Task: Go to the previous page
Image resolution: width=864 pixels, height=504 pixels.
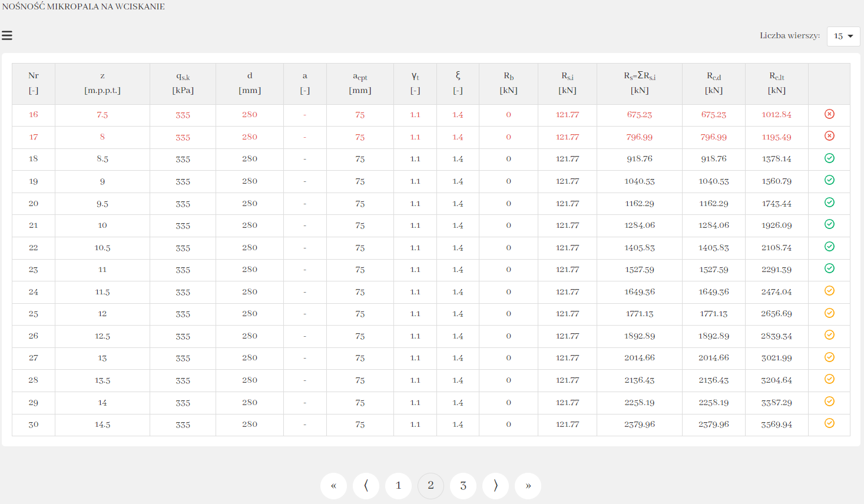Action: pyautogui.click(x=366, y=486)
